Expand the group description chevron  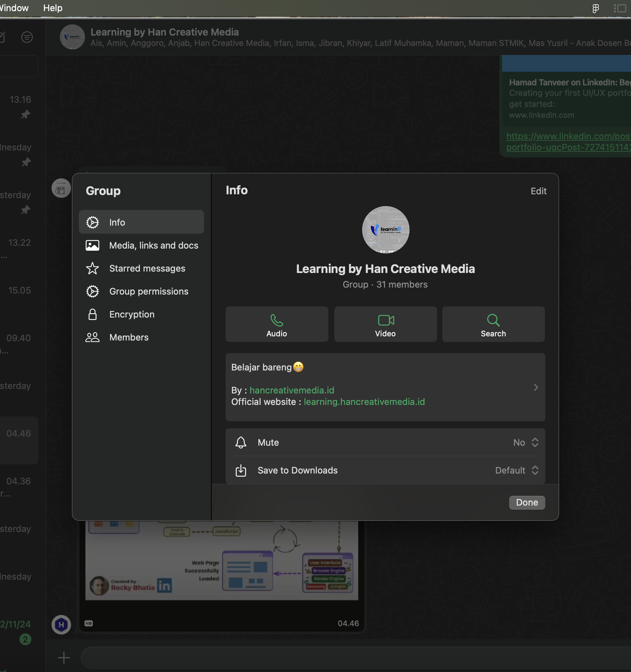[x=536, y=387]
